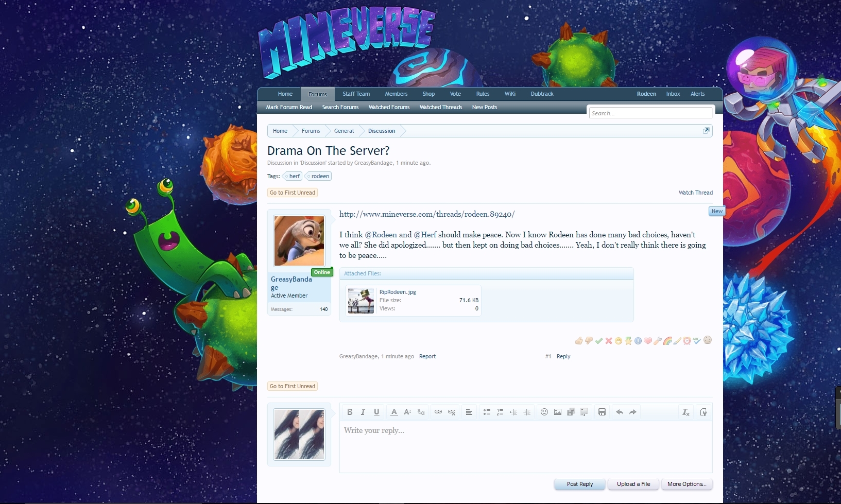Click the Write your reply text area
The height and width of the screenshot is (504, 841).
coord(526,447)
